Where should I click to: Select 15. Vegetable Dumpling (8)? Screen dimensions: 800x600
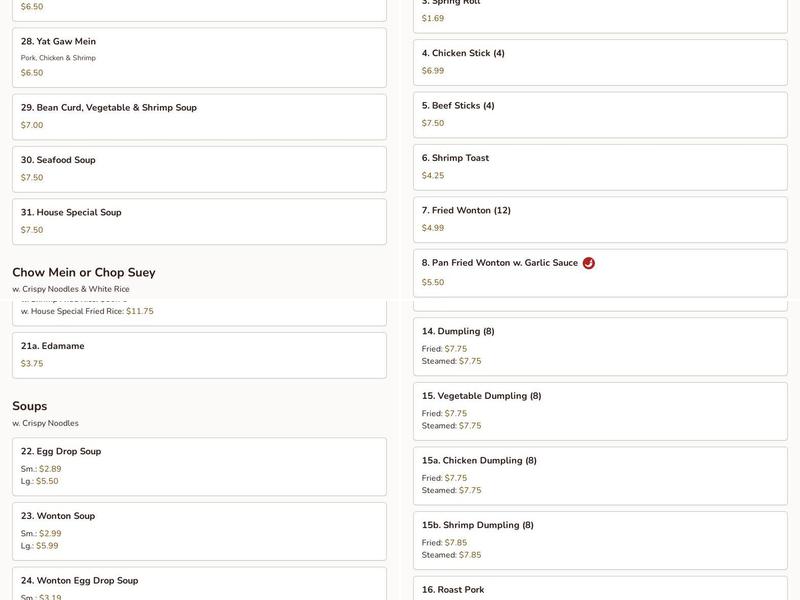[600, 411]
